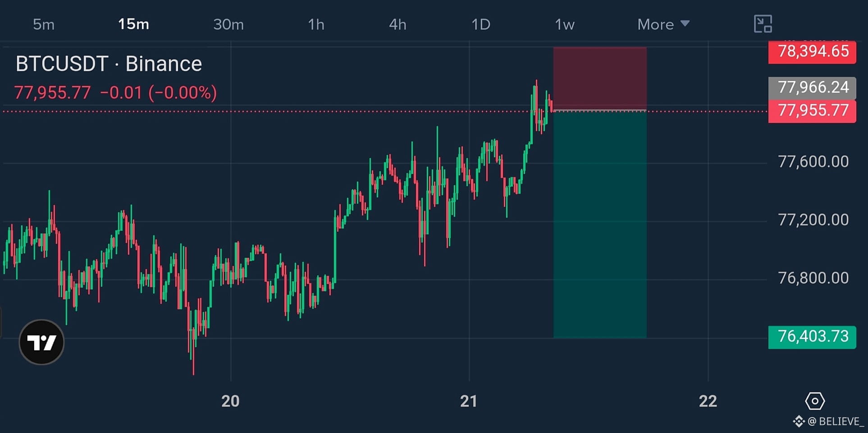Click the 78,394.65 stop-loss price label
Viewport: 868px width, 433px height.
click(812, 52)
